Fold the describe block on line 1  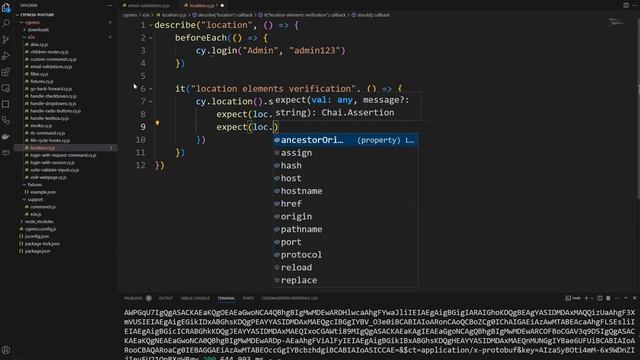(x=151, y=25)
